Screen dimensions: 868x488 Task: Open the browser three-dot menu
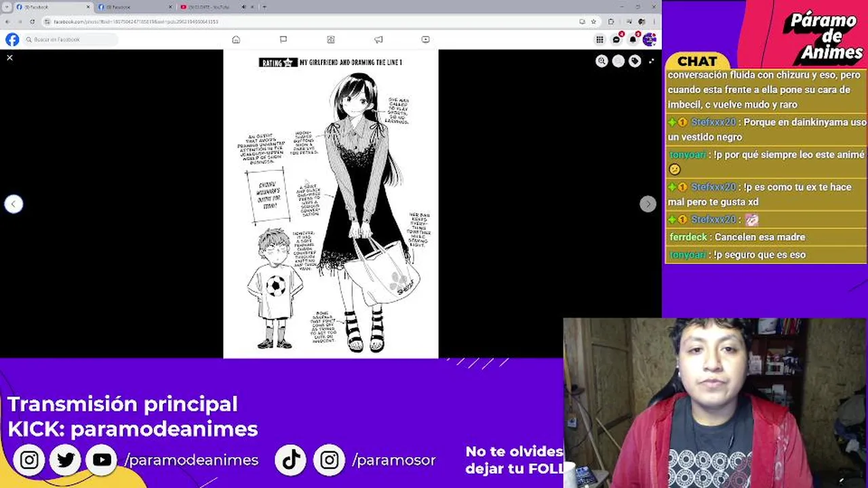[x=654, y=22]
